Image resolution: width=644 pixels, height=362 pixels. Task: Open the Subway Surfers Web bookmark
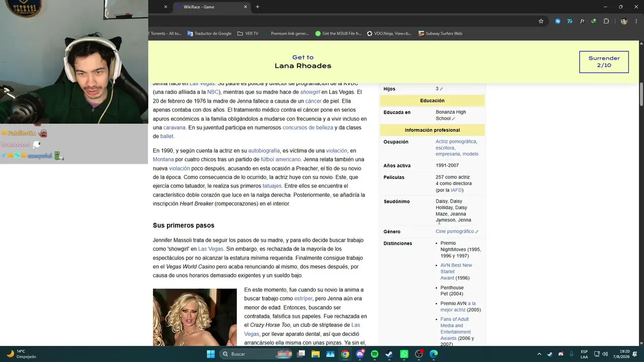[x=440, y=34]
